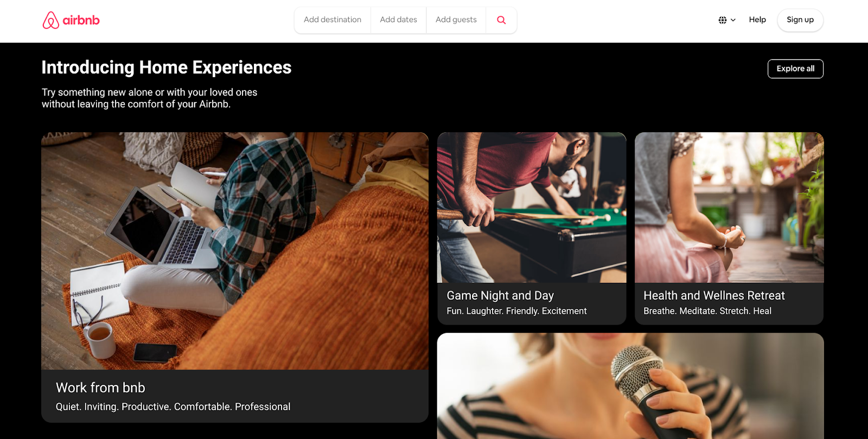This screenshot has width=868, height=439.
Task: Click the Airbnb logo icon
Action: coord(50,20)
